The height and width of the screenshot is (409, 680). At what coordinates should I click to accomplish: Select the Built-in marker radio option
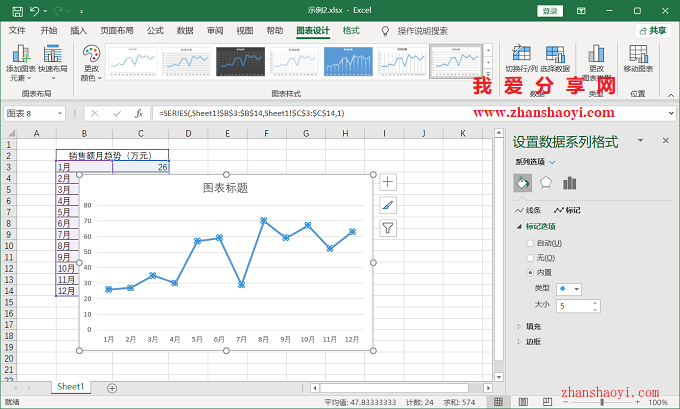coord(530,273)
